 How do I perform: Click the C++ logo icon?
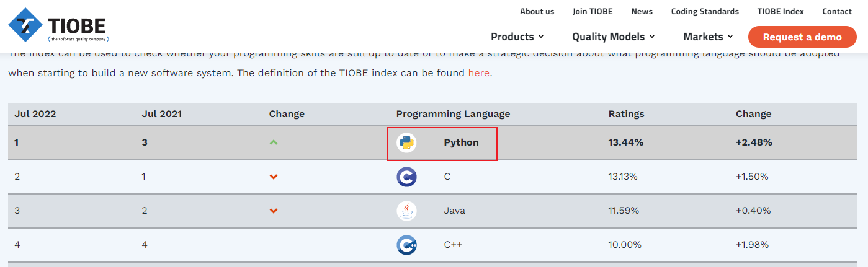click(406, 245)
